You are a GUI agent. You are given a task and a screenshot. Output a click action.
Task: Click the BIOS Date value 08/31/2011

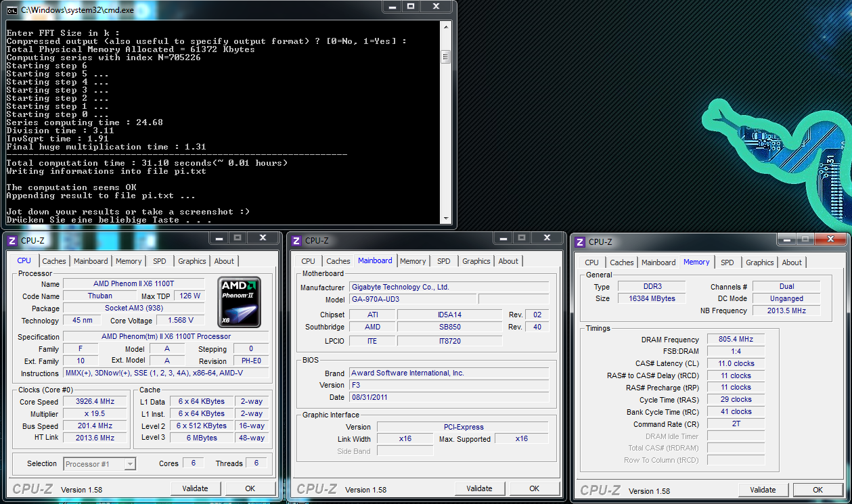coord(449,397)
